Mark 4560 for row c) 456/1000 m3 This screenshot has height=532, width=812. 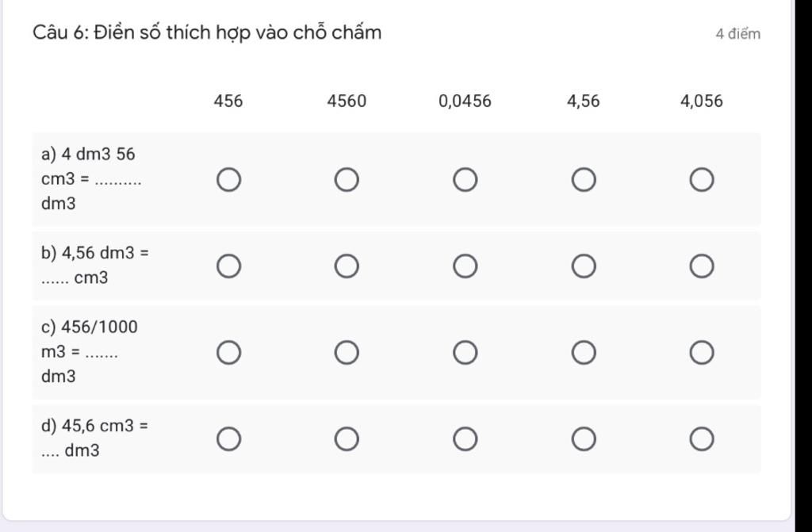pos(347,353)
